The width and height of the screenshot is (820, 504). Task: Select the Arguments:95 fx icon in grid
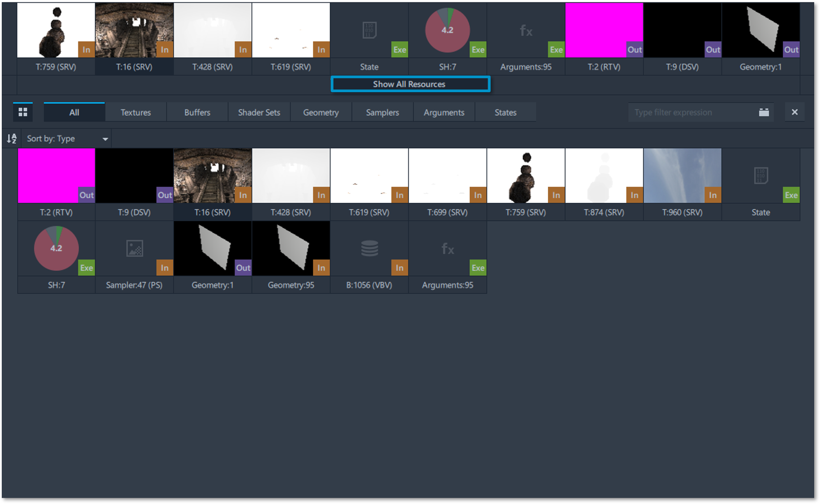(447, 249)
